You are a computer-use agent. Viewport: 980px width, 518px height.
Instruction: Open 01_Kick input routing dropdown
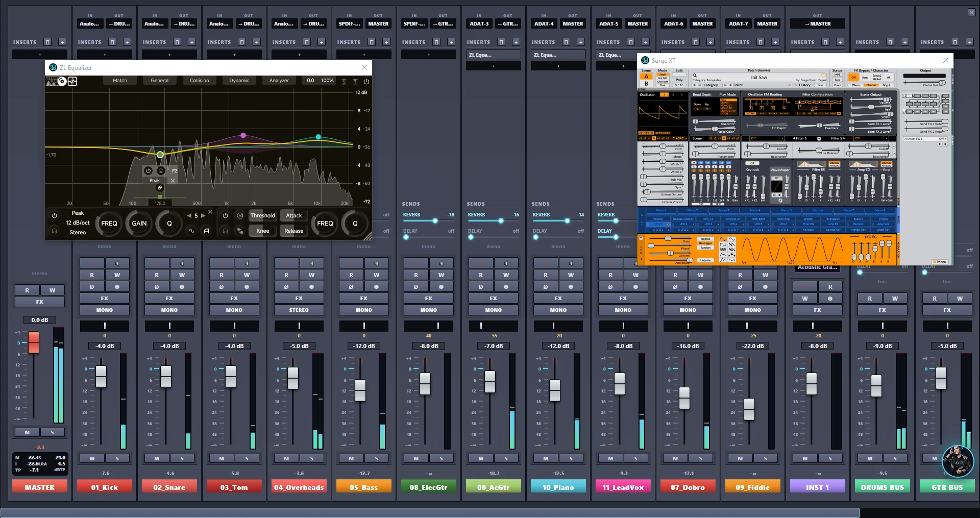(89, 23)
